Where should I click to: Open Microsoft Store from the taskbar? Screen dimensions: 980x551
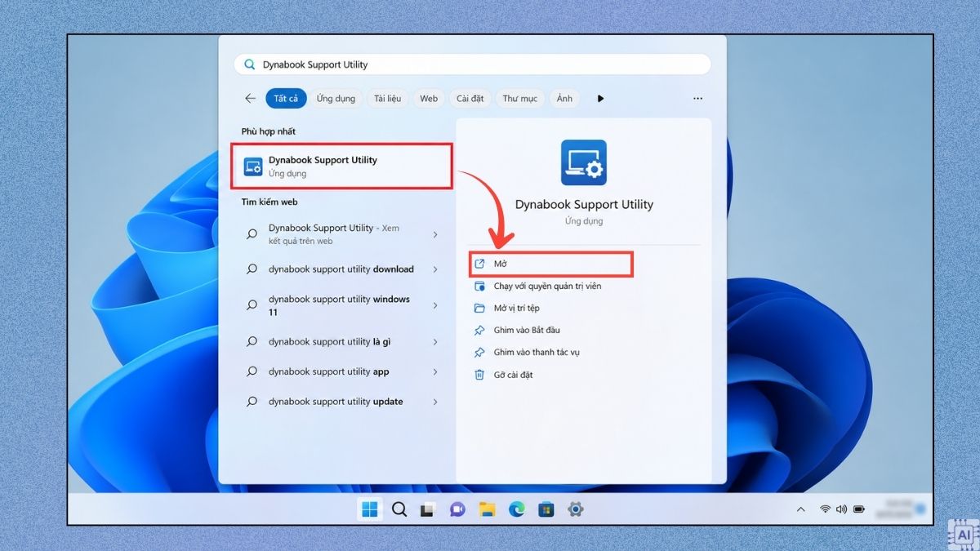tap(546, 509)
